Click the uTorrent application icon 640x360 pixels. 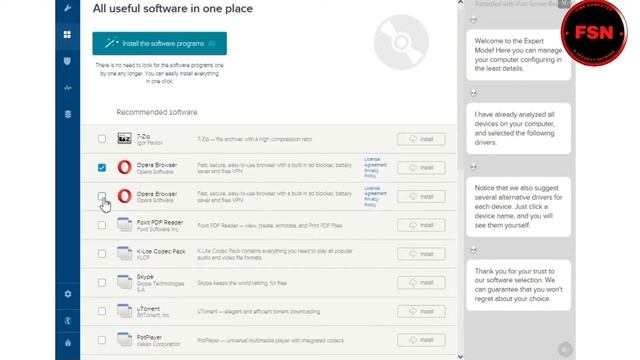point(124,311)
